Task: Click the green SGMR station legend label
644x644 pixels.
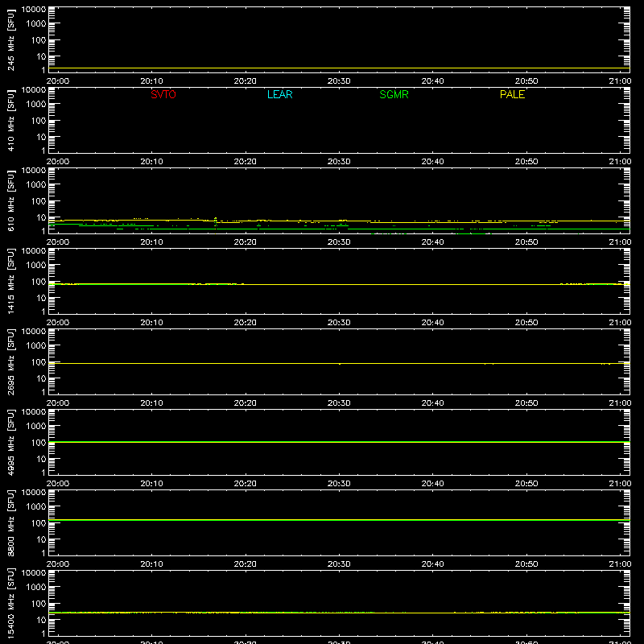Action: pos(394,94)
